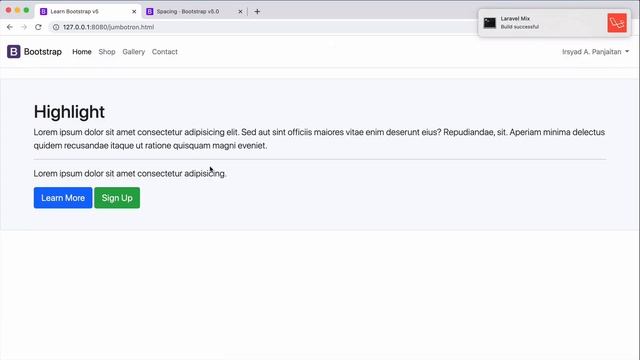This screenshot has height=360, width=640.
Task: Click the browser forward arrow
Action: [x=24, y=27]
